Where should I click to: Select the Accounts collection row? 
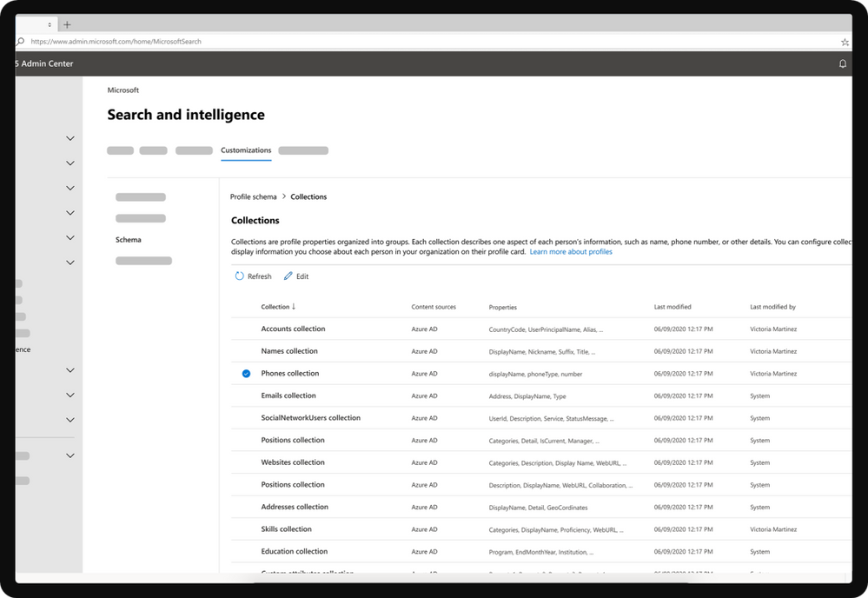293,329
